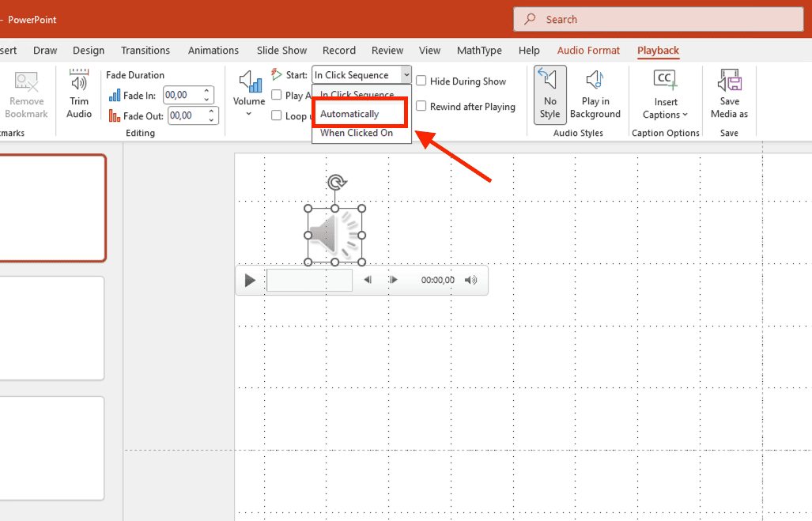Switch to the Transitions tab
812x521 pixels.
tap(145, 51)
